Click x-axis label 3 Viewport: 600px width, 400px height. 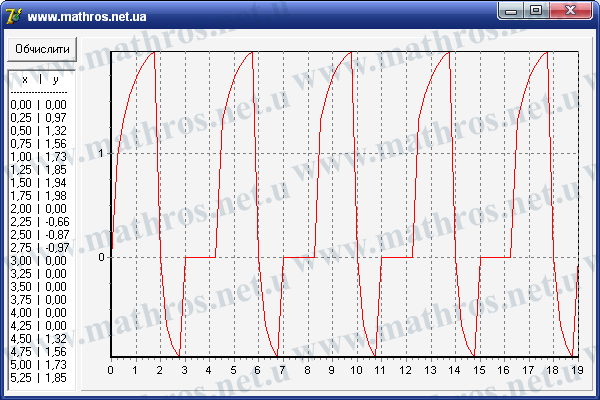click(x=184, y=370)
